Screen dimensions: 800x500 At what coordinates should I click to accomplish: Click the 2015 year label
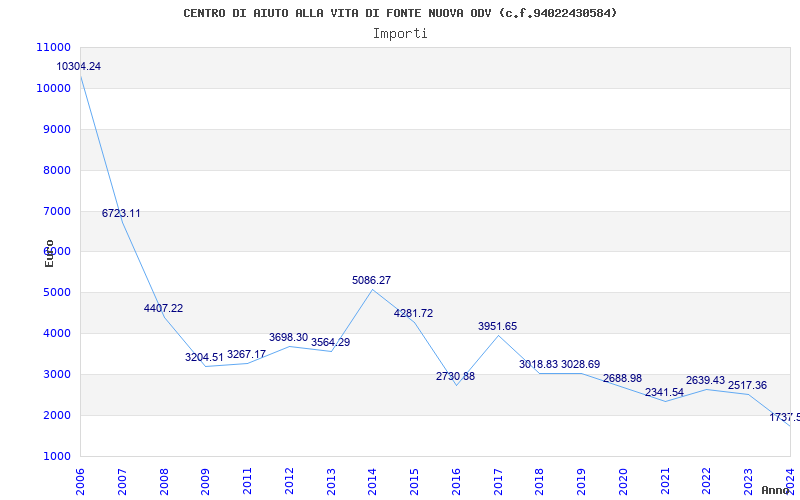pos(414,480)
